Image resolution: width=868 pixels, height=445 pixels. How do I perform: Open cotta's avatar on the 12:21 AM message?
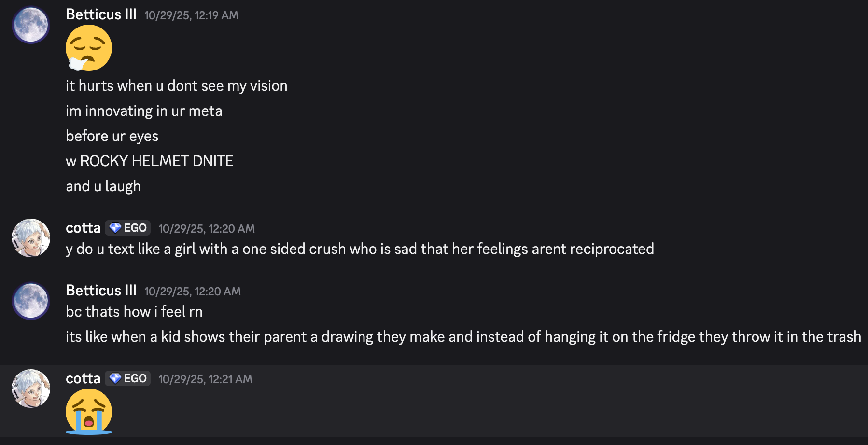pos(31,389)
